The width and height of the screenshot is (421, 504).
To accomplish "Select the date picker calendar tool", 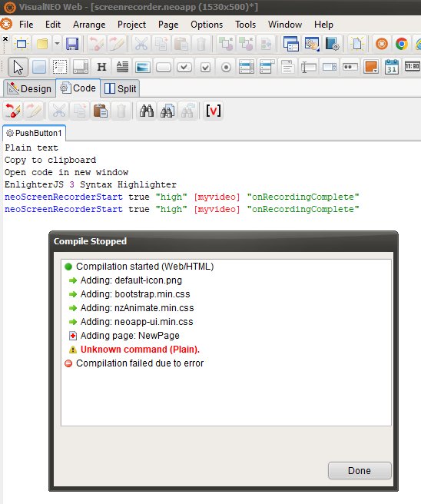I will (392, 67).
